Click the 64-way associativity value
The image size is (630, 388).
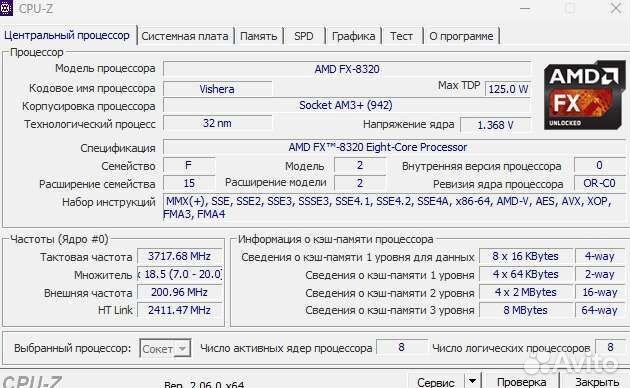coord(599,310)
